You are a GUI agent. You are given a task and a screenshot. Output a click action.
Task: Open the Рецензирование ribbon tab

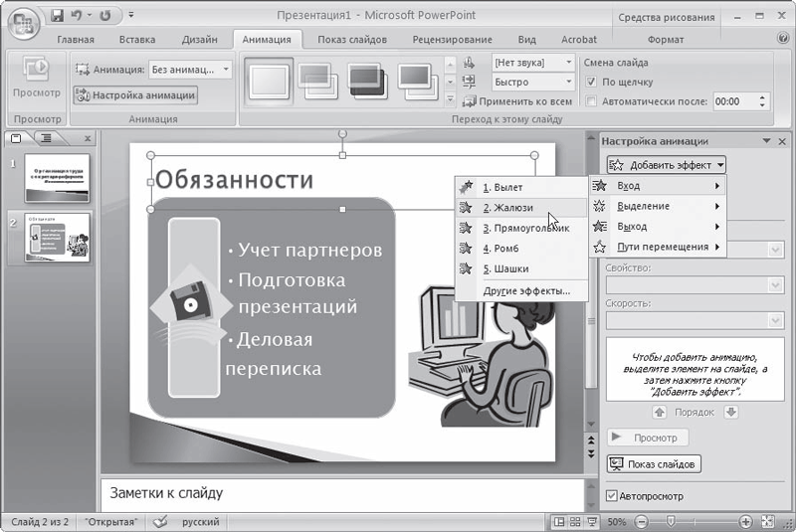(452, 39)
